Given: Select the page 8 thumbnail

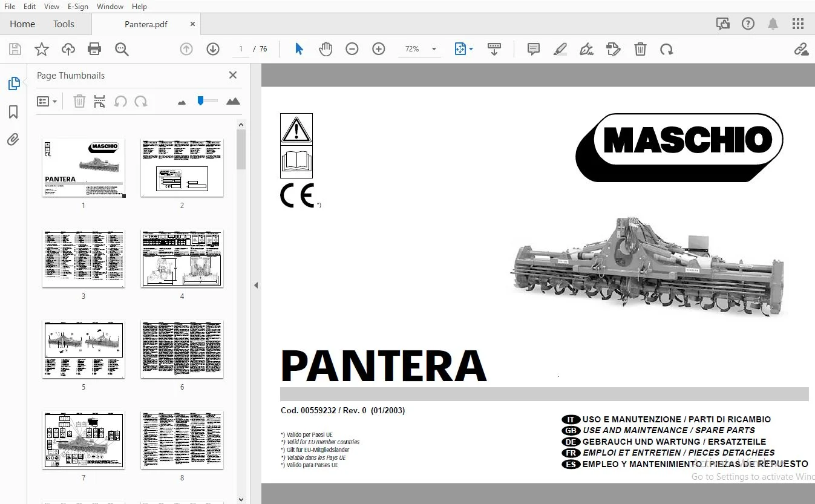Looking at the screenshot, I should [x=182, y=440].
